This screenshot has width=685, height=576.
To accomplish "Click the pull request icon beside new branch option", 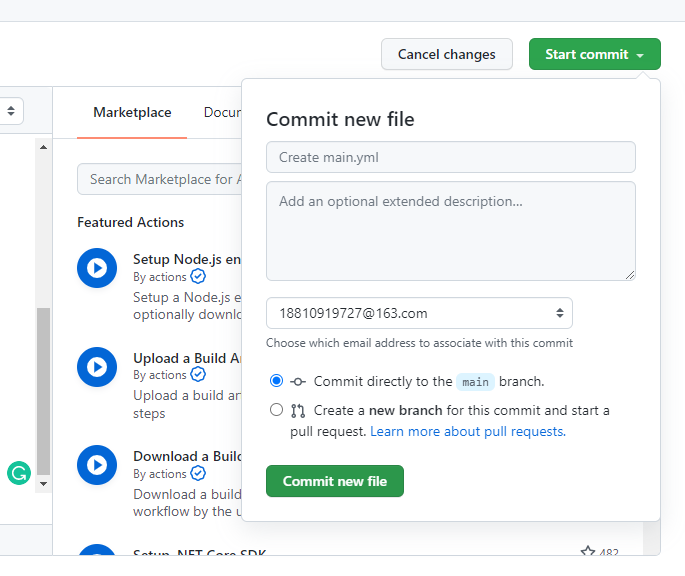I will (298, 411).
